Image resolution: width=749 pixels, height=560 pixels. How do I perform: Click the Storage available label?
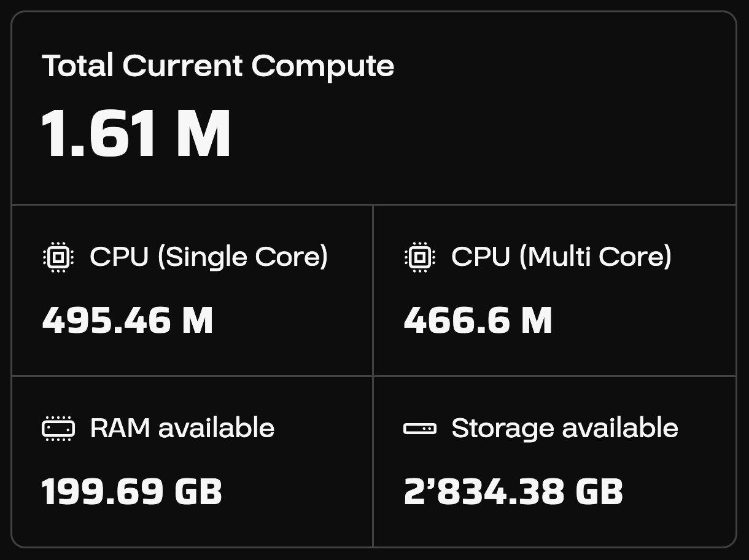click(x=565, y=429)
